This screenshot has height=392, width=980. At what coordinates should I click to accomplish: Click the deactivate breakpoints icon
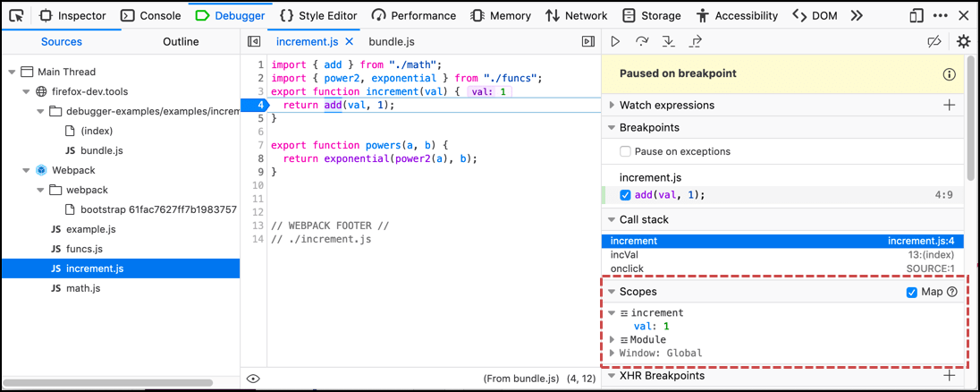tap(934, 42)
